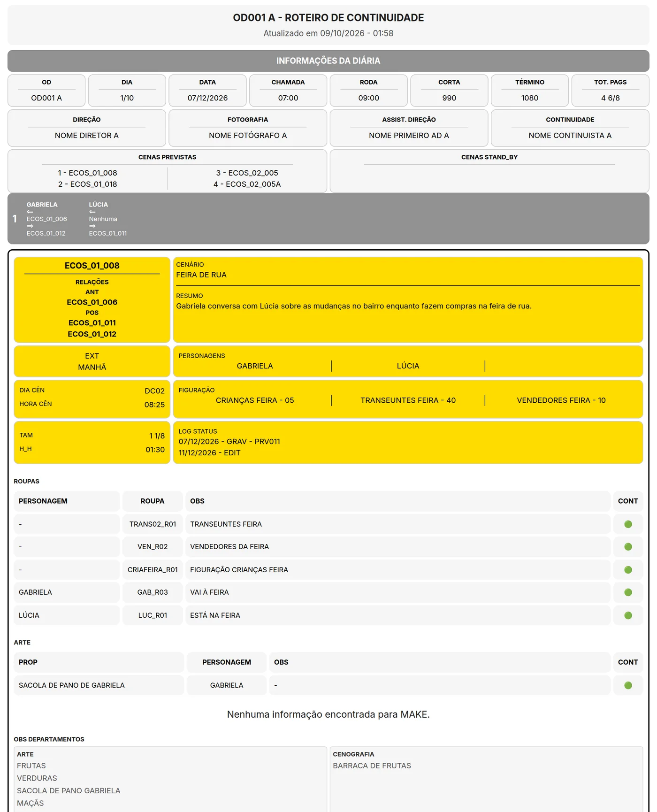Click the DATA value 07/12/2026

(x=207, y=98)
